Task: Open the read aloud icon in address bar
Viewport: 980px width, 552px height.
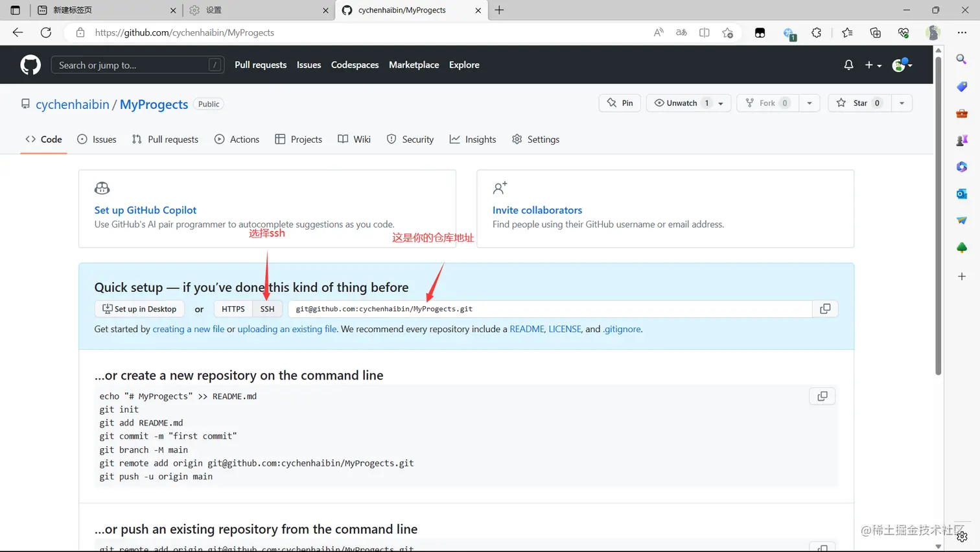Action: click(659, 32)
